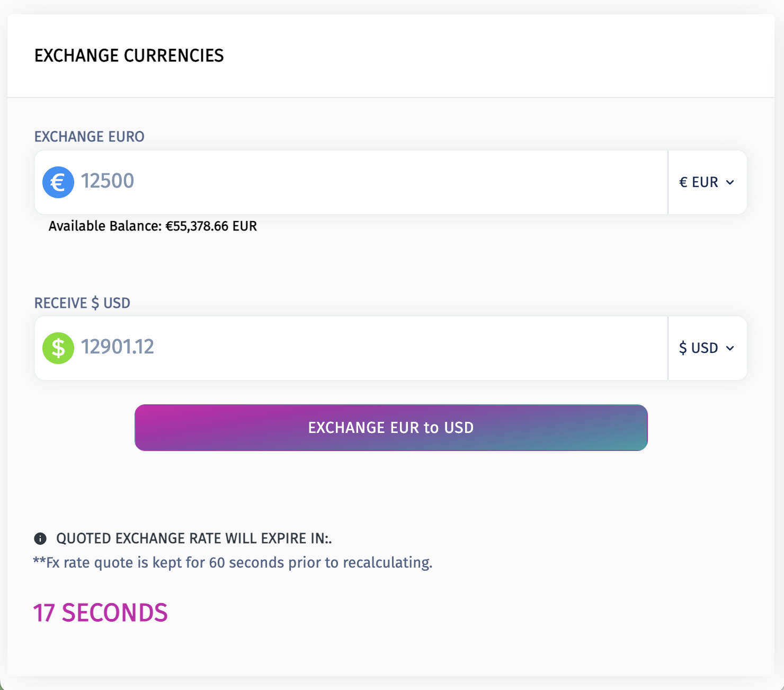784x690 pixels.
Task: Click the EXCHANGE EUR to USD button
Action: click(391, 428)
